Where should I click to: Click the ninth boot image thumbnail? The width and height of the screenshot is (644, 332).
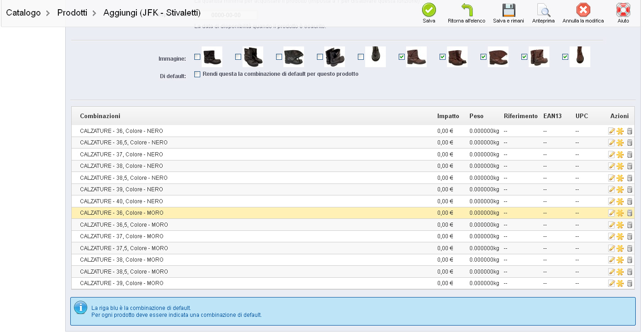coord(539,57)
